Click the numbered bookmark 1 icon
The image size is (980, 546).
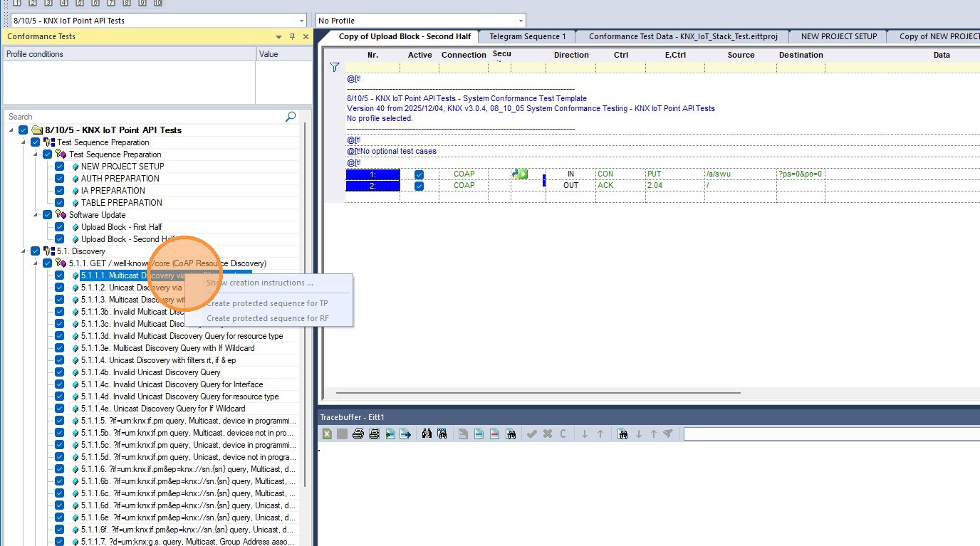[x=17, y=3]
